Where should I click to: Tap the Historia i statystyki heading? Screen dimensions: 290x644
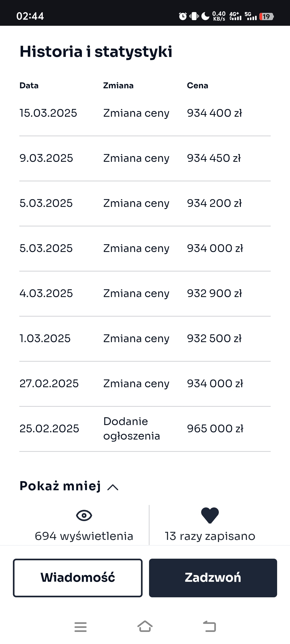click(x=96, y=52)
